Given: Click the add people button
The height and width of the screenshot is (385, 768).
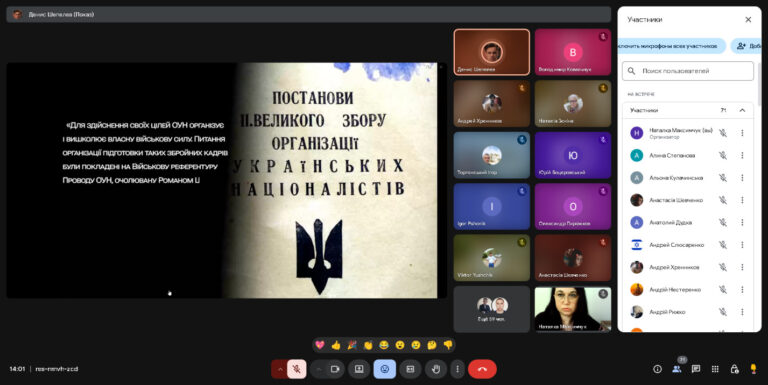Looking at the screenshot, I should click(x=746, y=46).
